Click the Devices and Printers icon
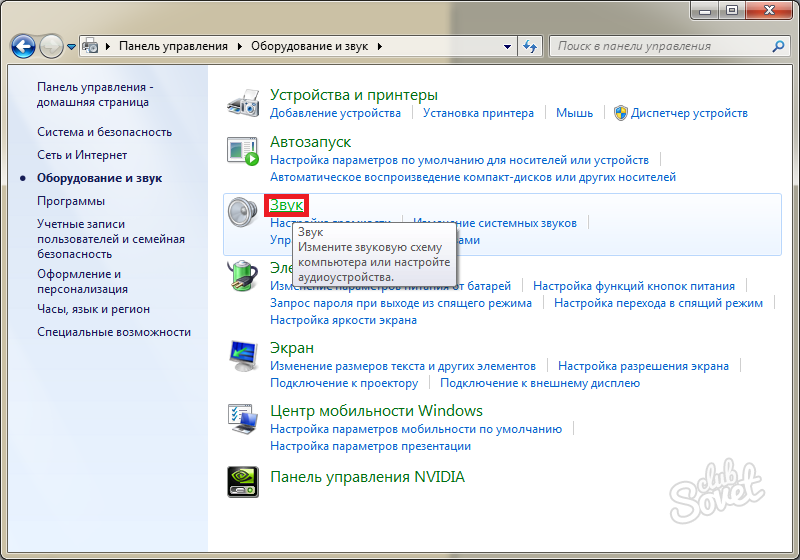The width and height of the screenshot is (800, 560). click(x=243, y=102)
